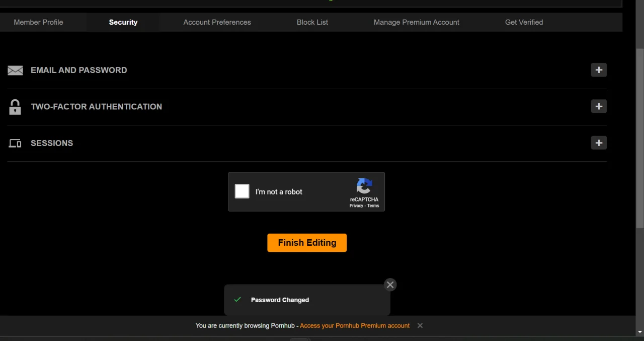The height and width of the screenshot is (341, 644).
Task: Go to Manage Premium Account tab
Action: [x=417, y=22]
